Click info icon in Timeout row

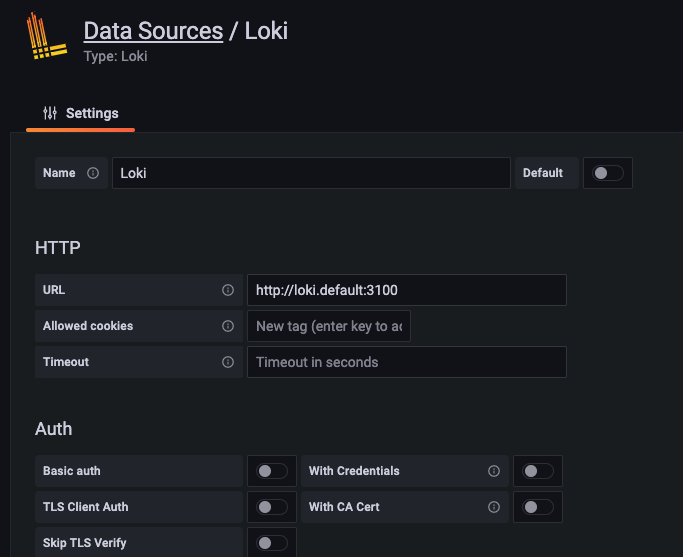click(228, 362)
